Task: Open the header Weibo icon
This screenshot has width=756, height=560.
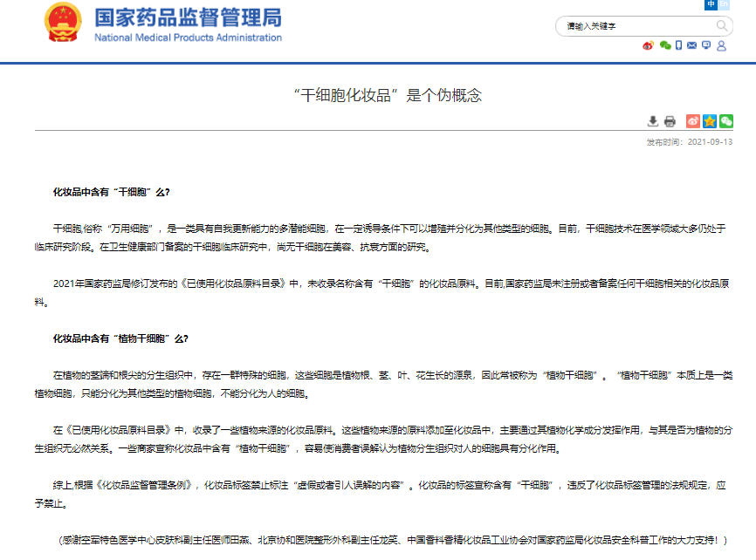Action: [648, 45]
